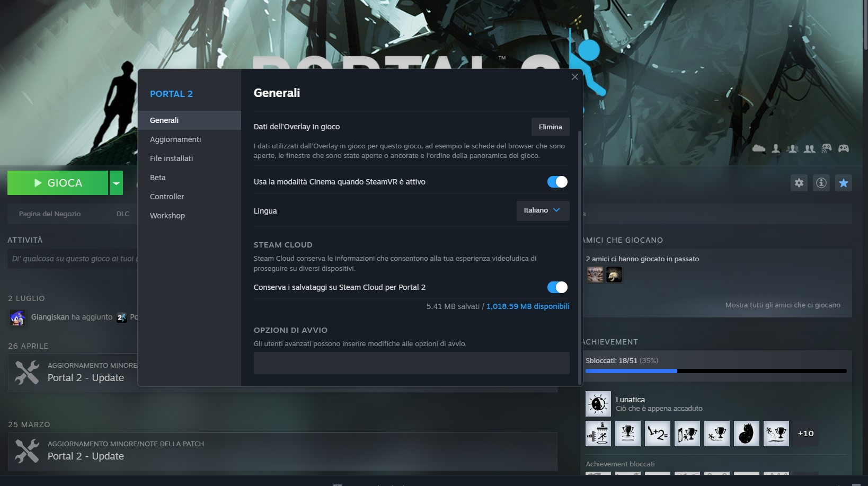Viewport: 868px width, 486px height.
Task: Open achievement icon with trophy between portals
Action: coord(628,434)
